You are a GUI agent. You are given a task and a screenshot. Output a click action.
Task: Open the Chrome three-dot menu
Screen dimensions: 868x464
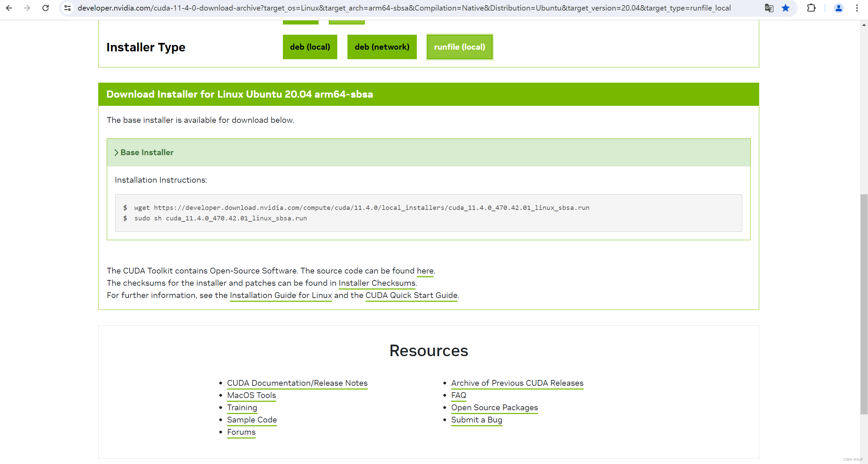click(857, 8)
